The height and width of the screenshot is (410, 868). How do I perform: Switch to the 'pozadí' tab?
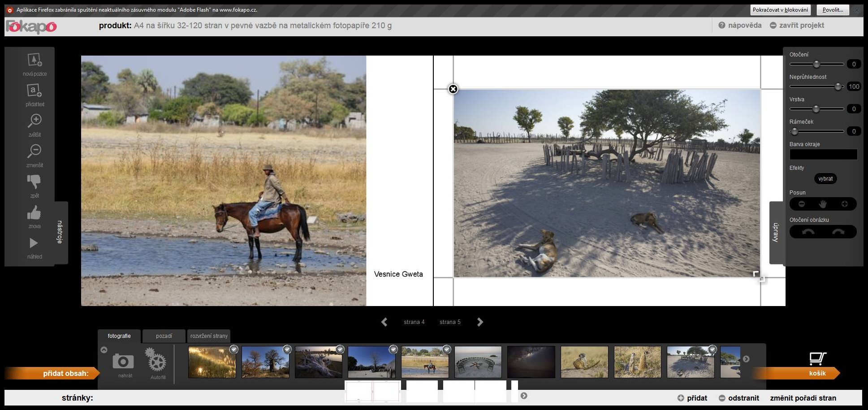tap(164, 336)
